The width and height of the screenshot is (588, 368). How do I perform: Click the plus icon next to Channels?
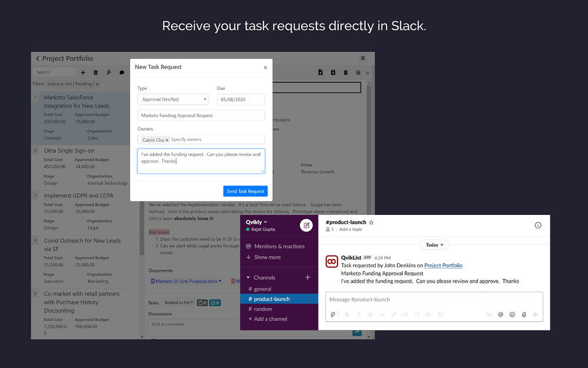tap(308, 277)
